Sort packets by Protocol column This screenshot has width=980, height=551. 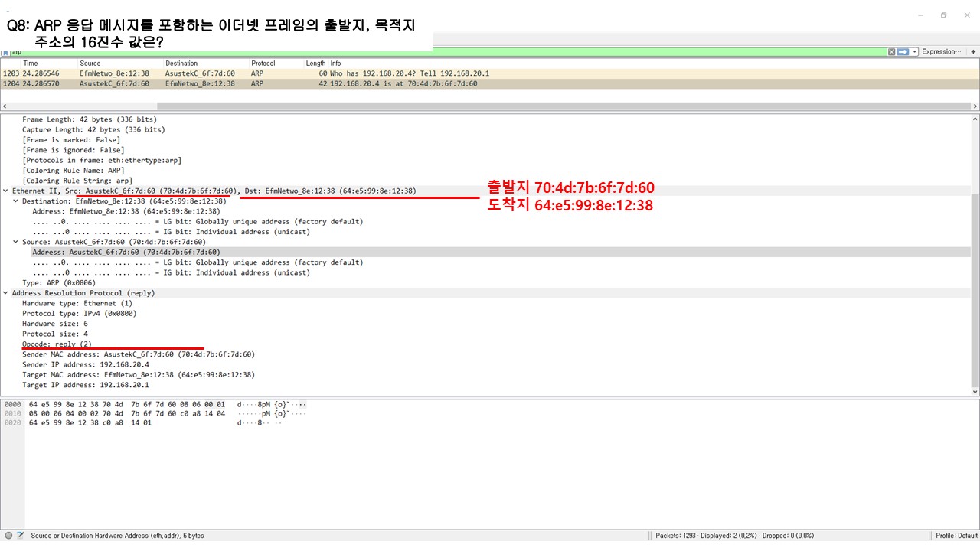(263, 64)
